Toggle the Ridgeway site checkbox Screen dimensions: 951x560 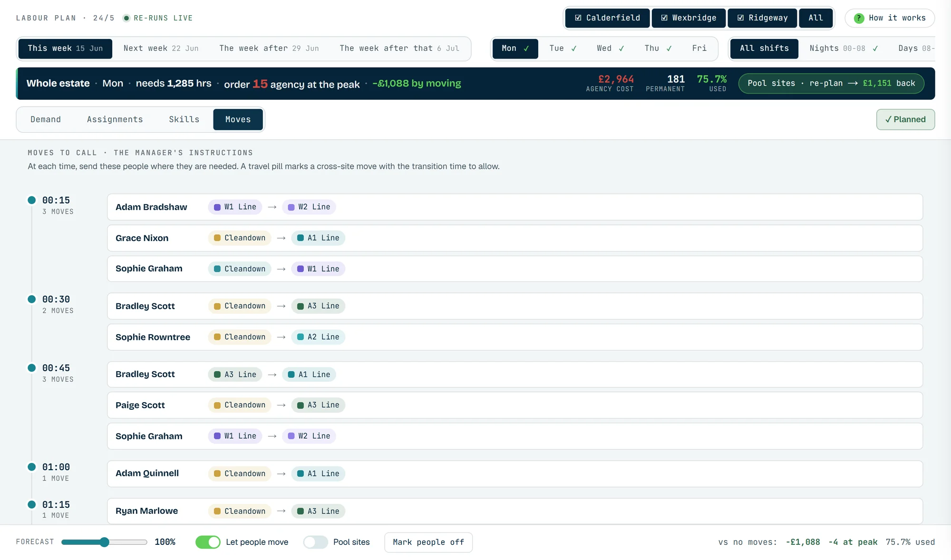coord(762,18)
